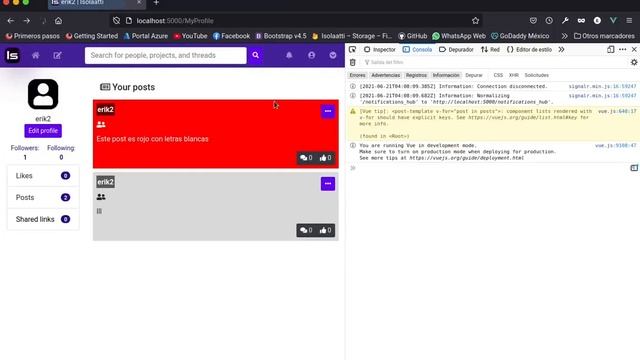Click the browser back arrow
640x360 pixels.
(11, 20)
